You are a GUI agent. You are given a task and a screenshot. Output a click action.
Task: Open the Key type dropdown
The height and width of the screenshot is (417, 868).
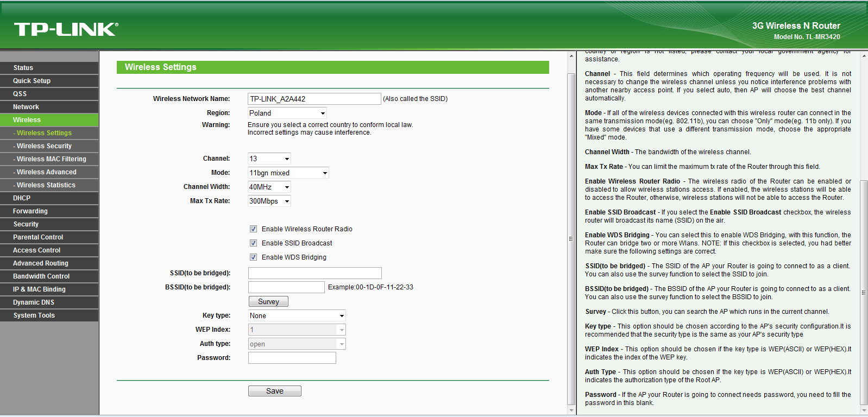pos(297,315)
